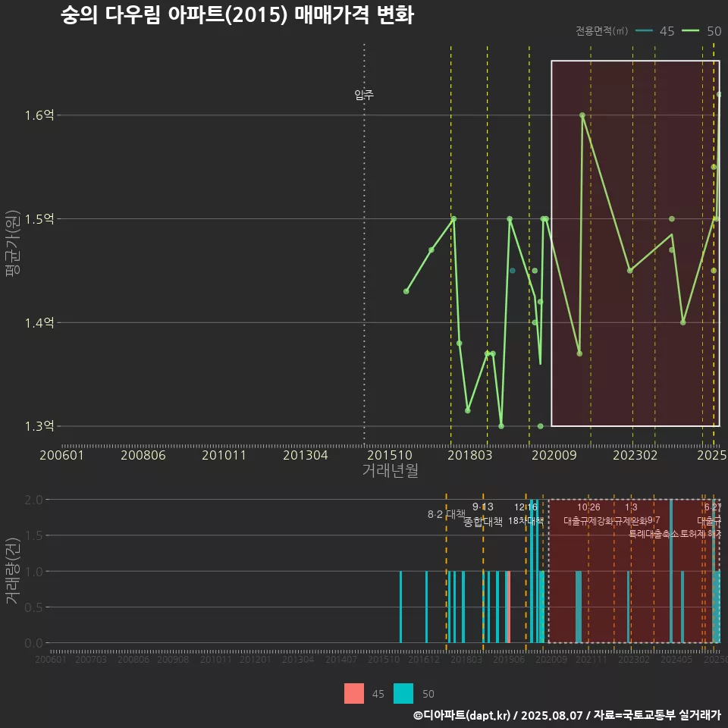Click the 8·2 대책 annotation
Screen dimensions: 728x728
[x=447, y=514]
